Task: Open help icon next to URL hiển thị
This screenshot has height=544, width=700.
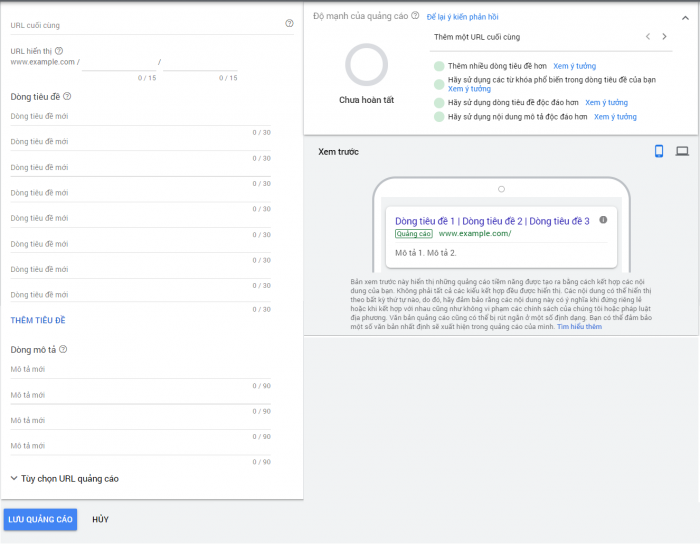Action: (x=59, y=51)
